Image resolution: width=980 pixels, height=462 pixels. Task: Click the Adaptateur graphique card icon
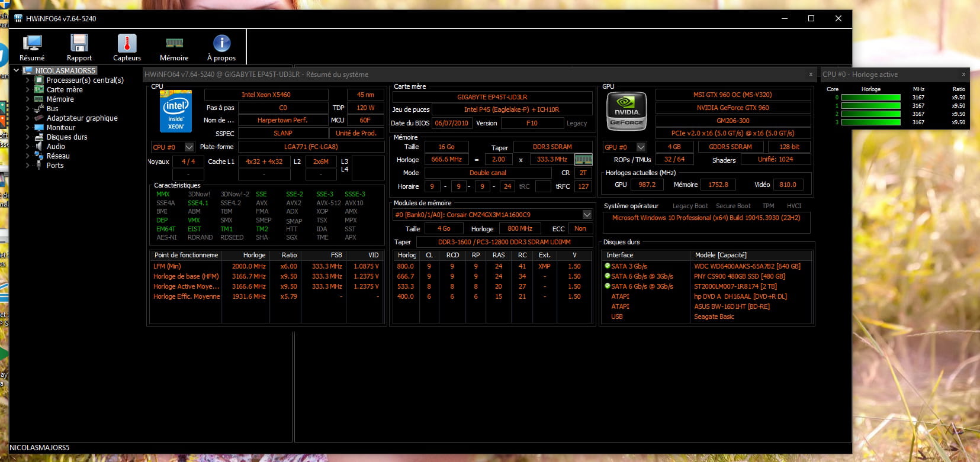tap(39, 118)
